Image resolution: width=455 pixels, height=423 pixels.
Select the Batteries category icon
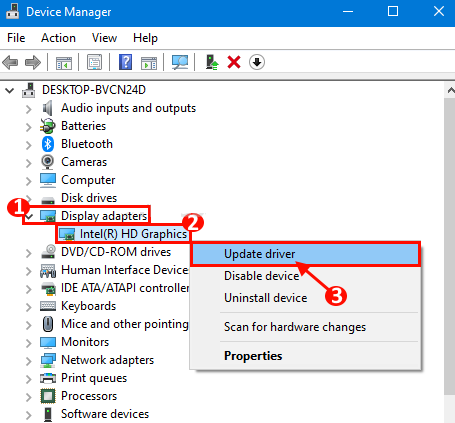coord(48,126)
